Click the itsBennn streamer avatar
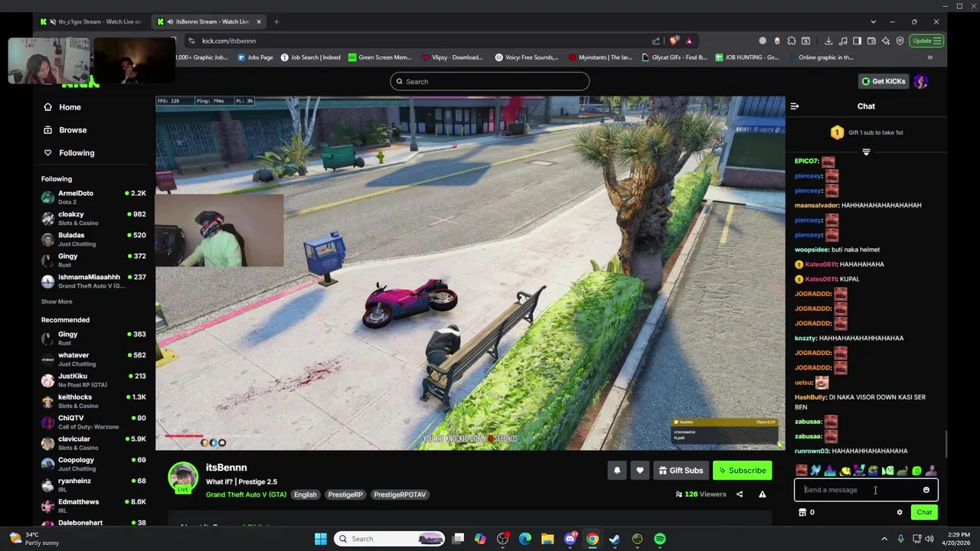 [183, 478]
